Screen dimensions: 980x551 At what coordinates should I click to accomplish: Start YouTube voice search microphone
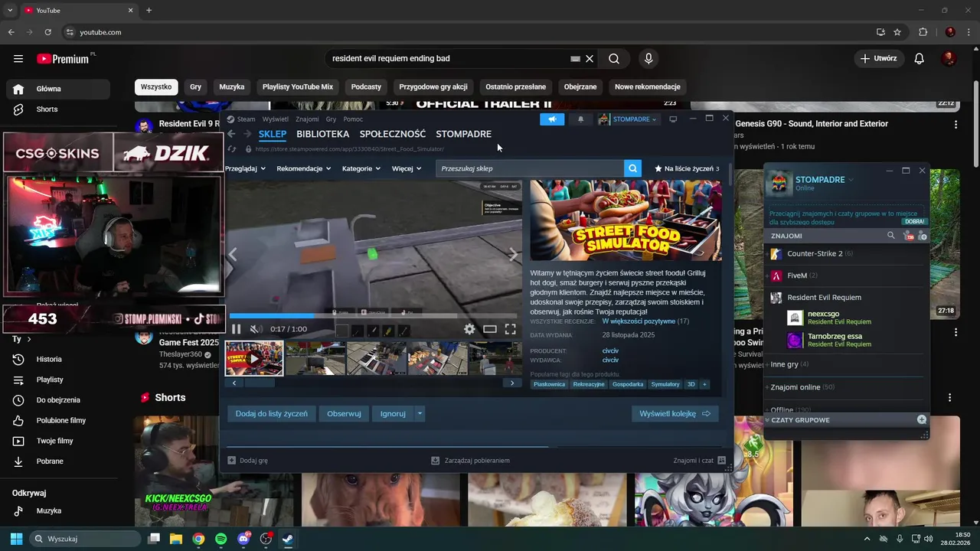[648, 58]
